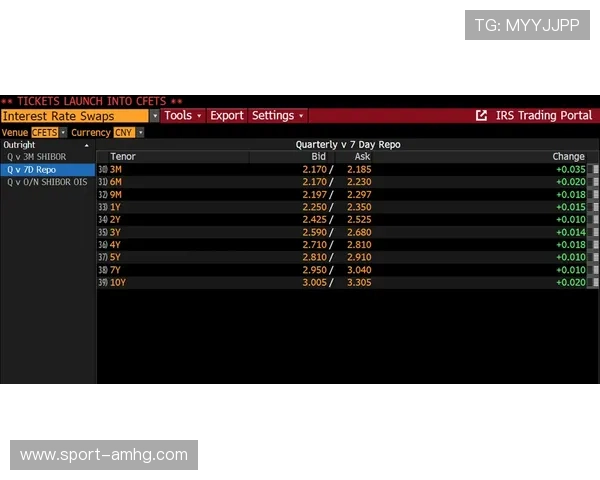The height and width of the screenshot is (480, 600).
Task: Sort by the Change column header
Action: (x=568, y=157)
